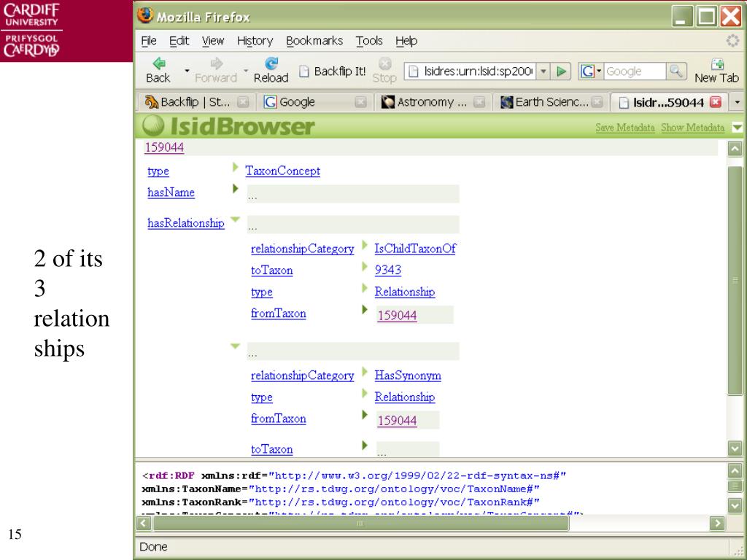This screenshot has height=560, width=747.
Task: Click inside the Google search box
Action: [635, 71]
